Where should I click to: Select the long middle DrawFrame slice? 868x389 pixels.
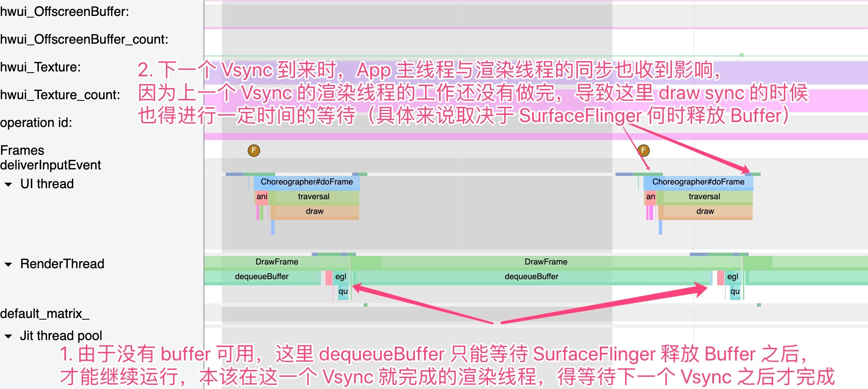(x=546, y=262)
